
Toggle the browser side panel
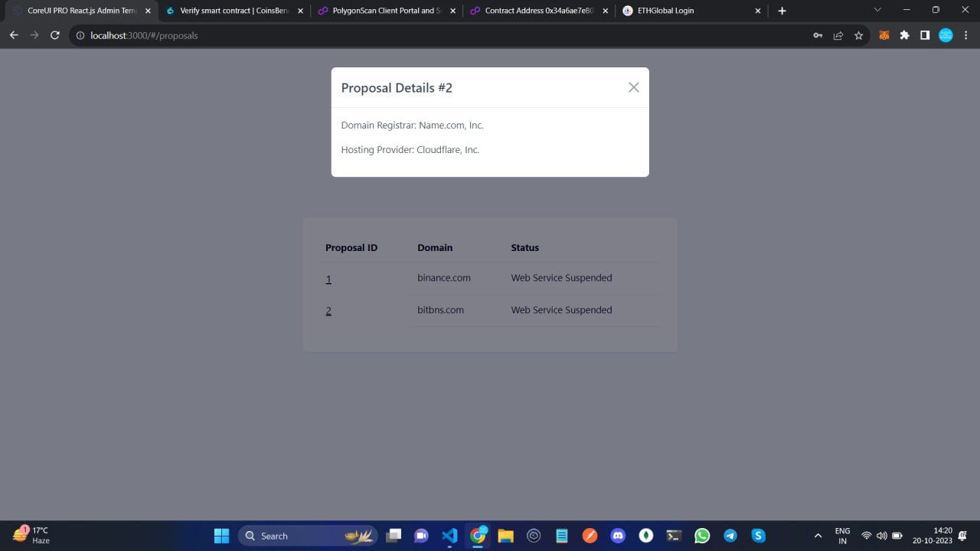point(925,35)
